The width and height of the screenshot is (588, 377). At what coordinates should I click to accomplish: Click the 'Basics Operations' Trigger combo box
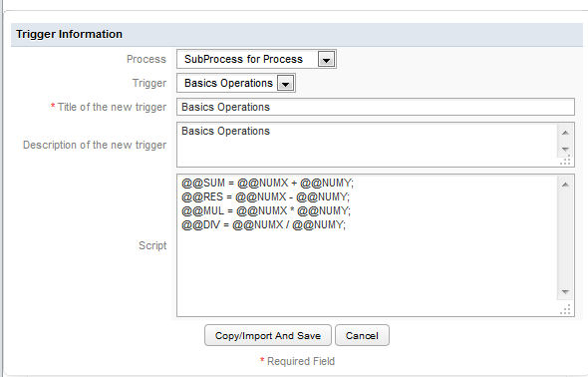click(x=236, y=83)
